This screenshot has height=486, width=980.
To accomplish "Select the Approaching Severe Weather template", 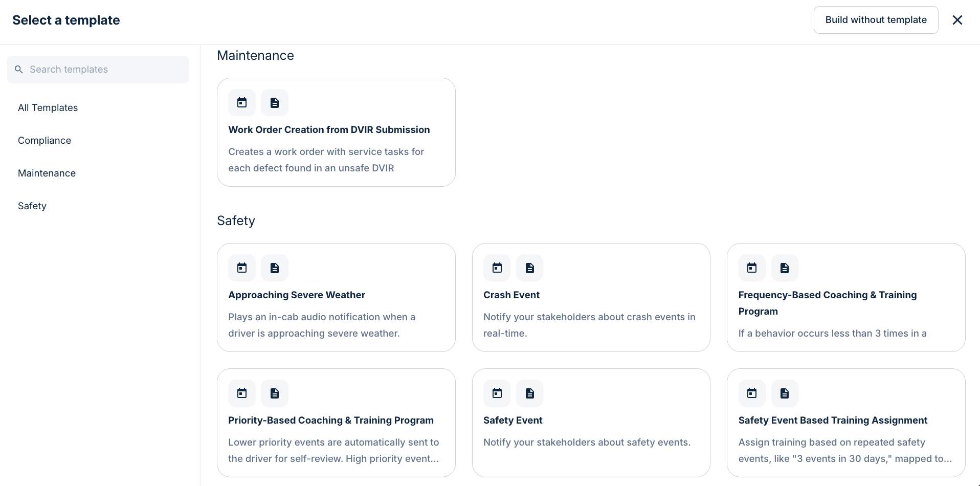I will pyautogui.click(x=336, y=298).
